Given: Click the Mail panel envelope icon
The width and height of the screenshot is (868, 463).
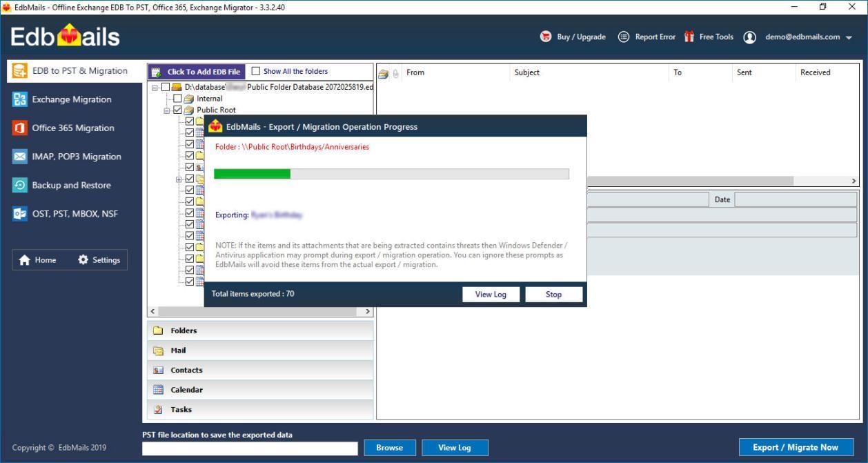Looking at the screenshot, I should coord(158,351).
